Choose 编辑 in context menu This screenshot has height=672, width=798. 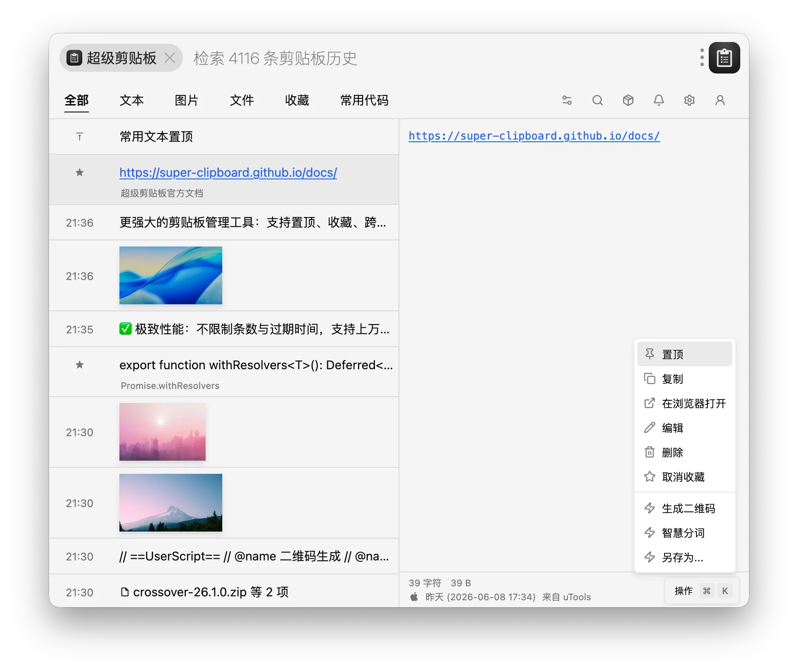coord(685,427)
